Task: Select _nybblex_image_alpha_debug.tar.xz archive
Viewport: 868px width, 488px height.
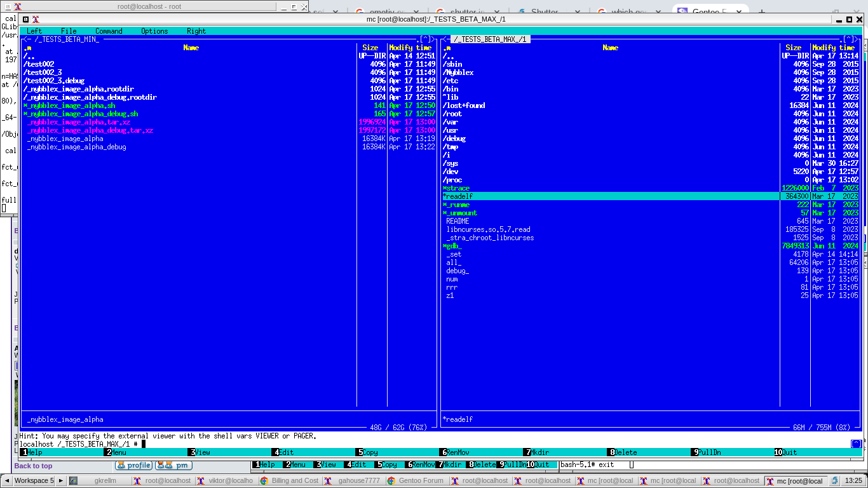Action: coord(229,130)
